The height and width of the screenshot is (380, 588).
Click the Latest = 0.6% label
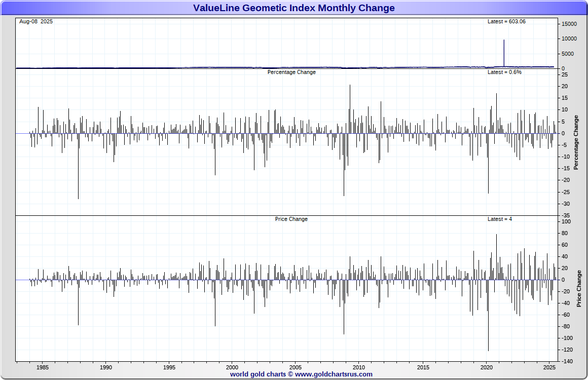click(504, 72)
